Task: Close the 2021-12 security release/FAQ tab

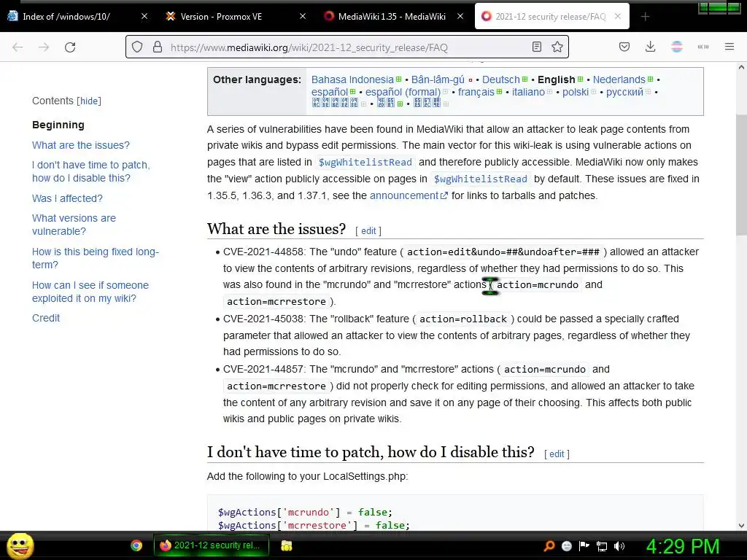Action: coord(618,16)
